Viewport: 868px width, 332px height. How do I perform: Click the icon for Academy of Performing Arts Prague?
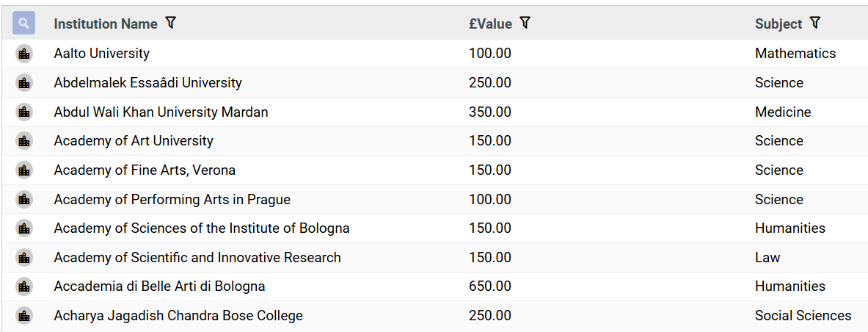pyautogui.click(x=23, y=200)
